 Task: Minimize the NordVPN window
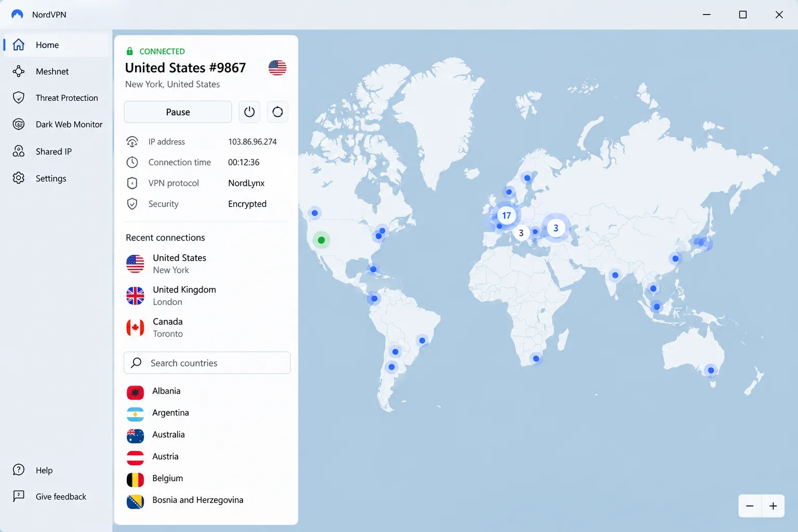pos(707,15)
